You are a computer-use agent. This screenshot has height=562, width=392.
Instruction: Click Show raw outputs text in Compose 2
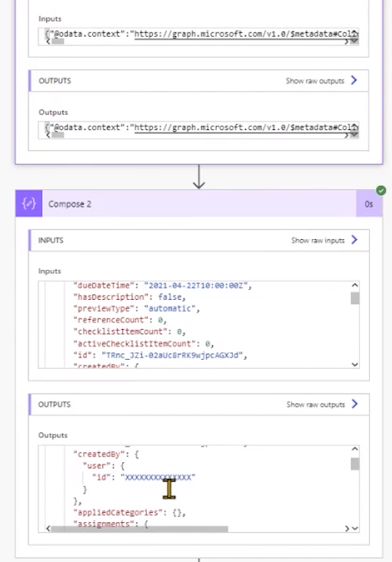click(x=316, y=404)
